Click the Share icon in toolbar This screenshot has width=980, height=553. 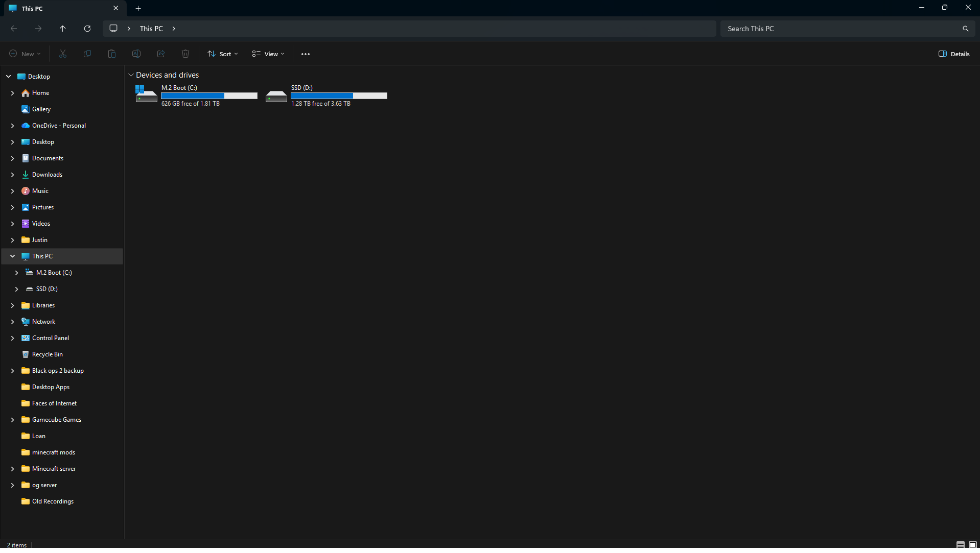[x=161, y=54]
